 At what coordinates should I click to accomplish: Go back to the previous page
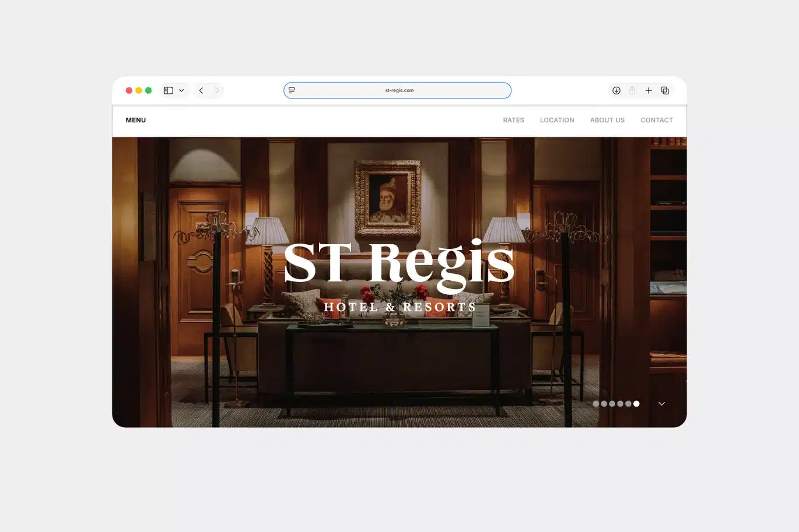coord(201,90)
